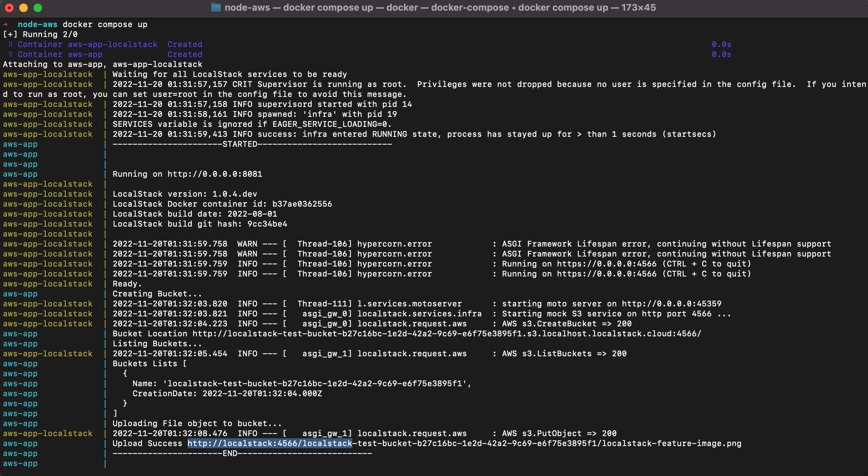
Task: Click the END separator line
Action: (x=242, y=453)
